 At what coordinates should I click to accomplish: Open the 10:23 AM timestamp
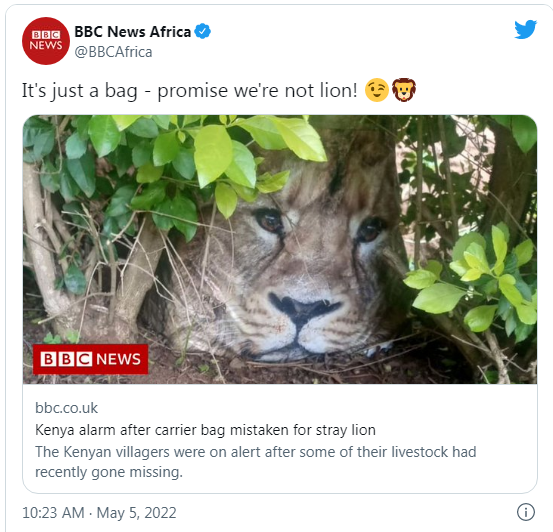[x=53, y=513]
